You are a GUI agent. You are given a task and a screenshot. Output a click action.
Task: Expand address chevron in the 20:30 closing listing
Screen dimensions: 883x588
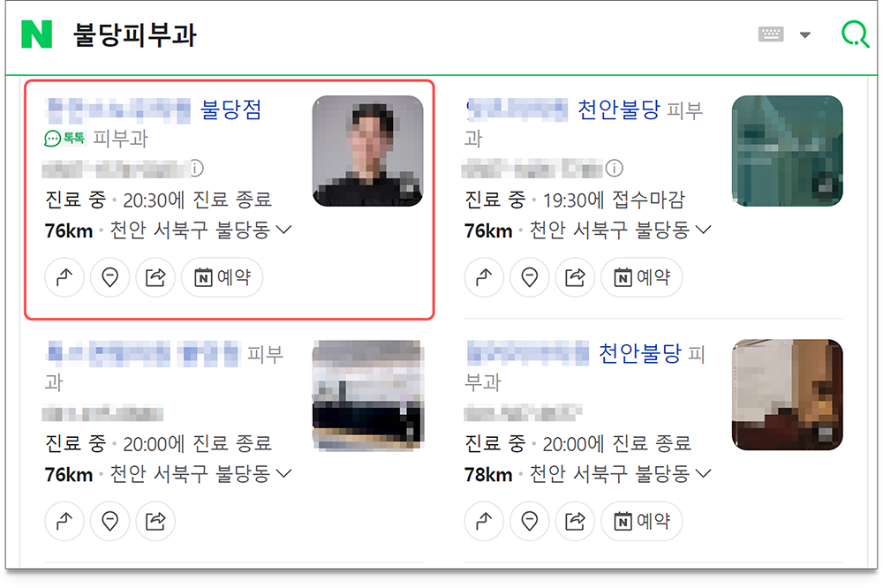point(283,230)
